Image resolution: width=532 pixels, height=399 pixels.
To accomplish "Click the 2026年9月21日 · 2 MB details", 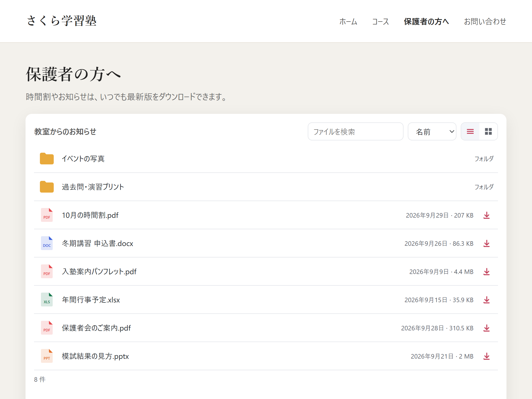I will coord(442,356).
